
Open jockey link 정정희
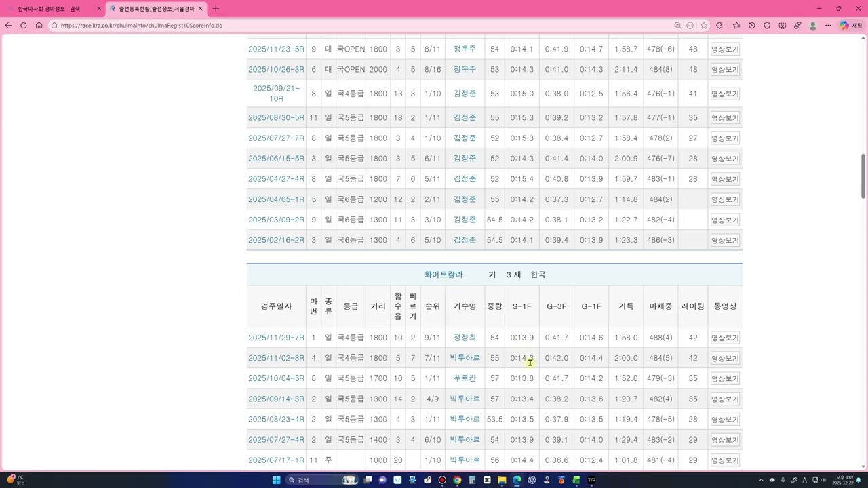point(465,338)
